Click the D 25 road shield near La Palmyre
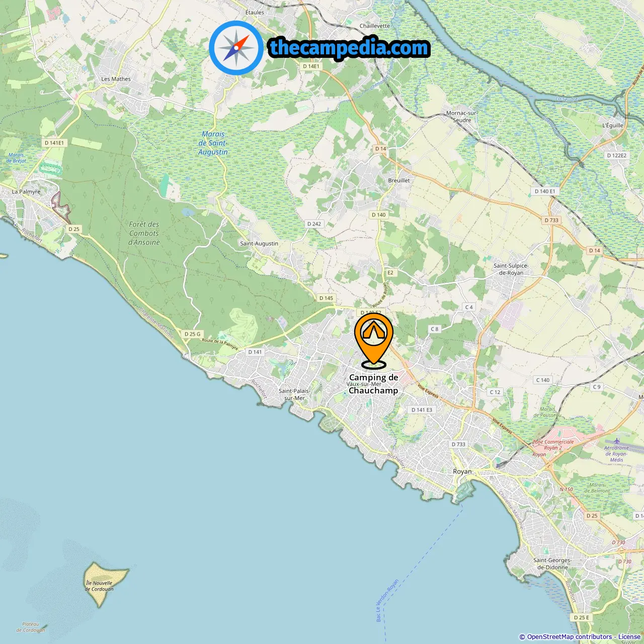The height and width of the screenshot is (644, 644). (x=74, y=229)
